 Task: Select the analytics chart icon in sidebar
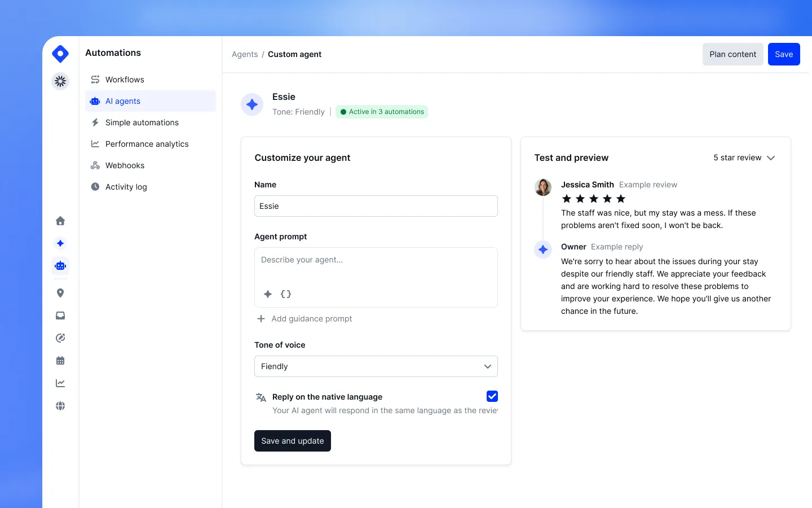pos(60,383)
